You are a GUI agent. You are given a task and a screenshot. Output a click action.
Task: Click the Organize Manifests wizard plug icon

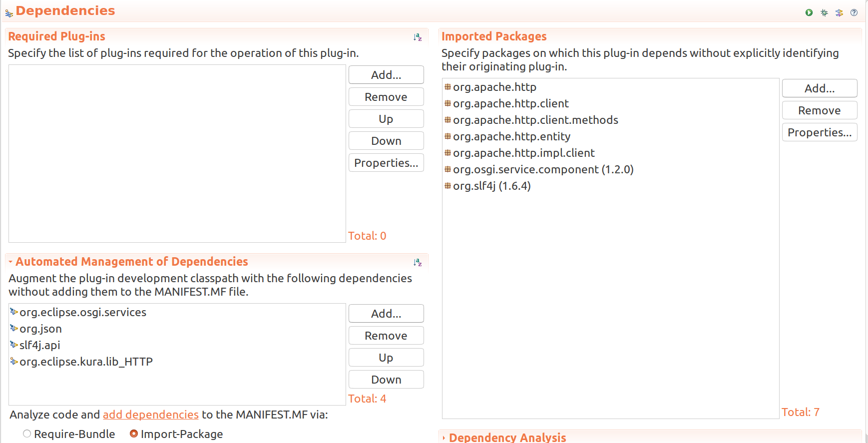click(839, 12)
